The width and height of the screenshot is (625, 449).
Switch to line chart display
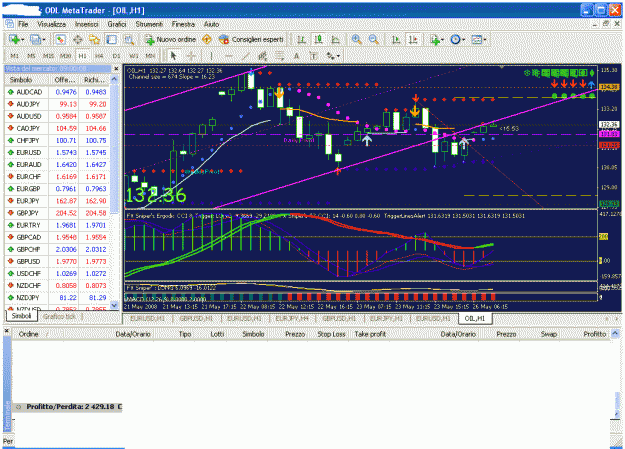point(336,39)
